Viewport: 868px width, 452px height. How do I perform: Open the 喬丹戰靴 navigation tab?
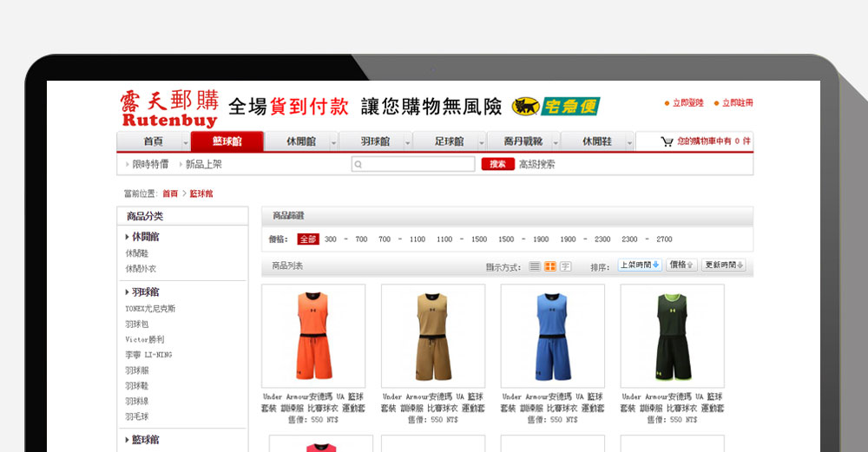tap(523, 141)
